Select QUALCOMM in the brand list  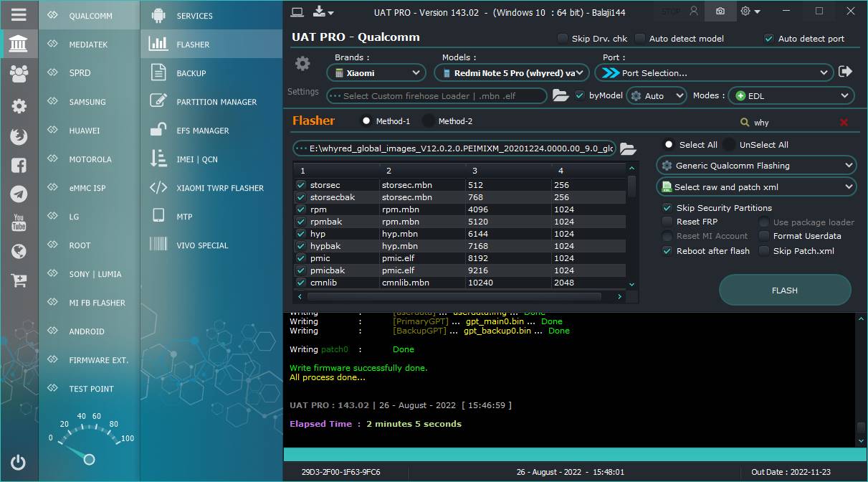[x=89, y=16]
